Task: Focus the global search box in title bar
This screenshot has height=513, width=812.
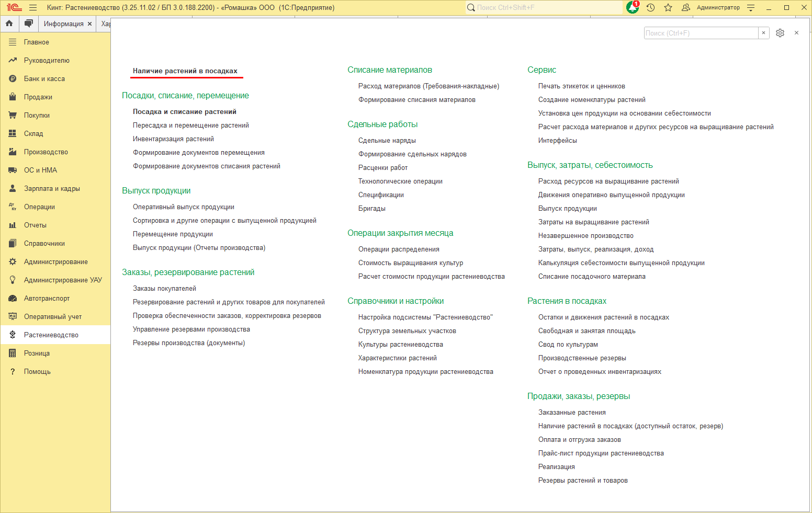Action: [x=544, y=7]
